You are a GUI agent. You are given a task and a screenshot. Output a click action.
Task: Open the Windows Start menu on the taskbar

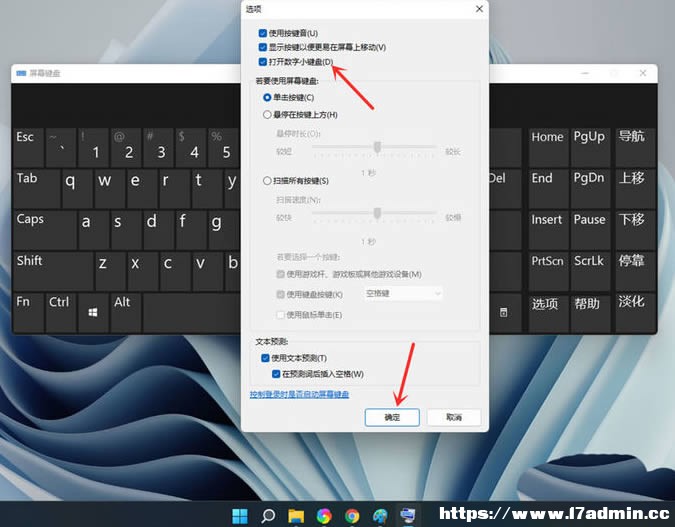[240, 515]
